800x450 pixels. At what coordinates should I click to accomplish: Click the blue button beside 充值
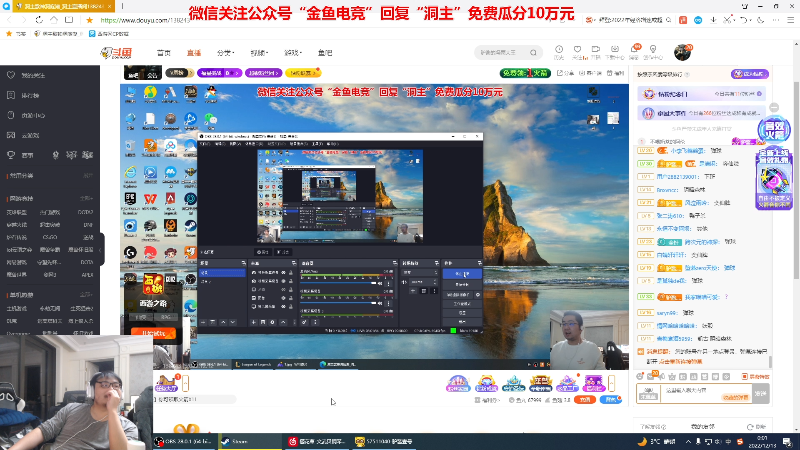point(610,399)
